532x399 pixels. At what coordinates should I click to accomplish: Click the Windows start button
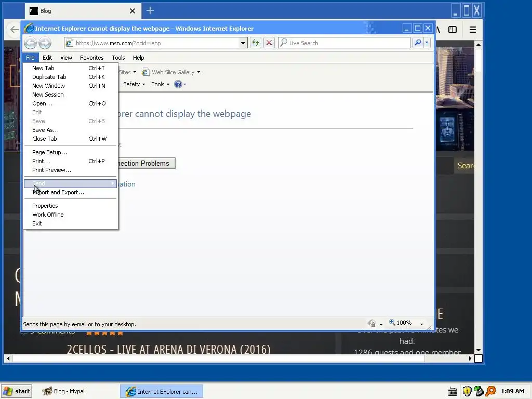point(17,391)
